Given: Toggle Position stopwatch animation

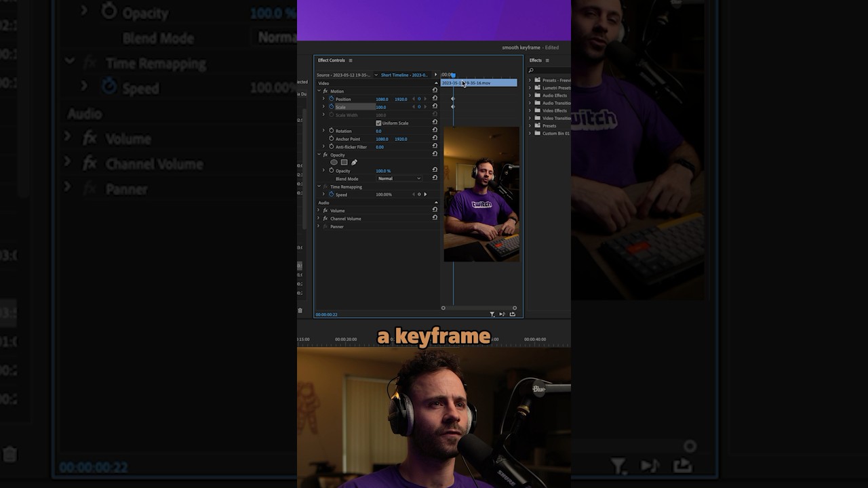Looking at the screenshot, I should point(331,99).
